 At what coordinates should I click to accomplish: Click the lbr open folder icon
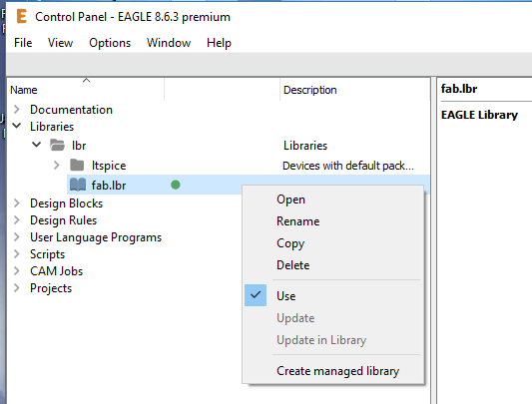click(57, 146)
